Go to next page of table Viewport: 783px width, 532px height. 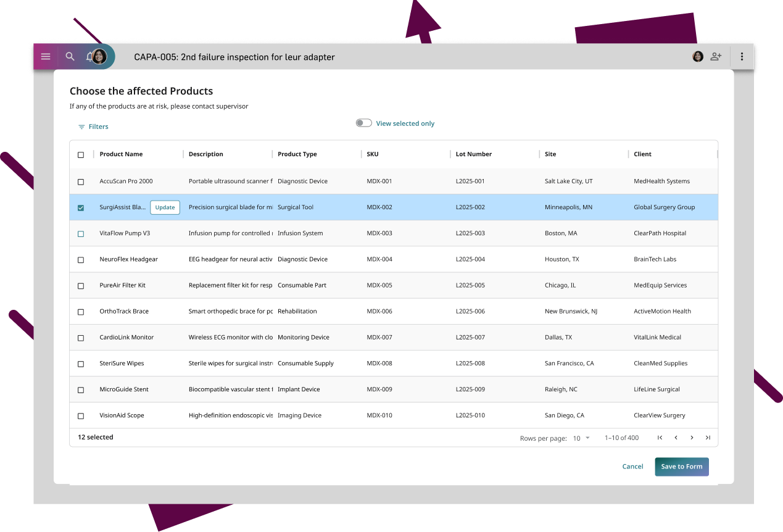tap(692, 438)
